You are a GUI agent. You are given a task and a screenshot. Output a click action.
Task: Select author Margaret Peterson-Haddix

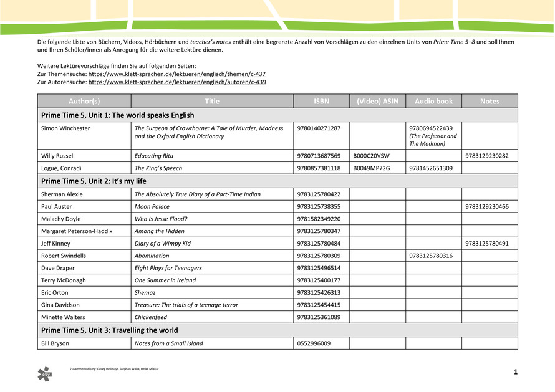click(x=77, y=231)
